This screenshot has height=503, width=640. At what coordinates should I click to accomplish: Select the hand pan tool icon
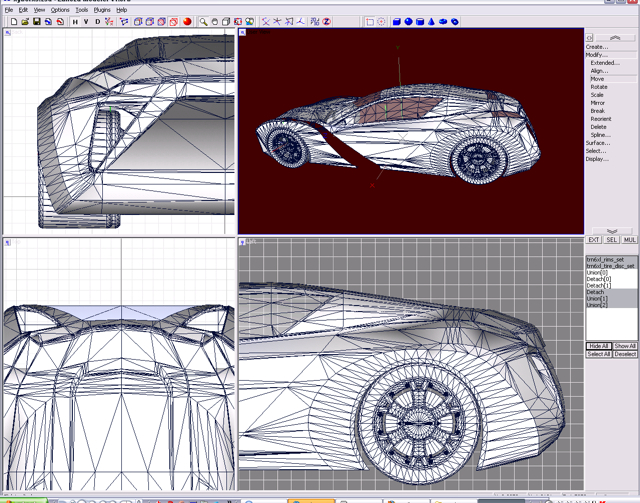pos(214,21)
